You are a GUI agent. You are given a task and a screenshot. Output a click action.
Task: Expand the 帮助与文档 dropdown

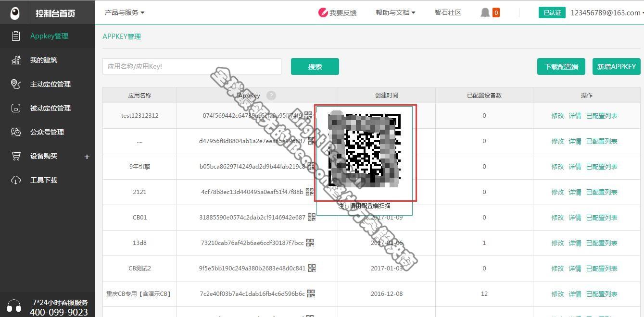395,12
